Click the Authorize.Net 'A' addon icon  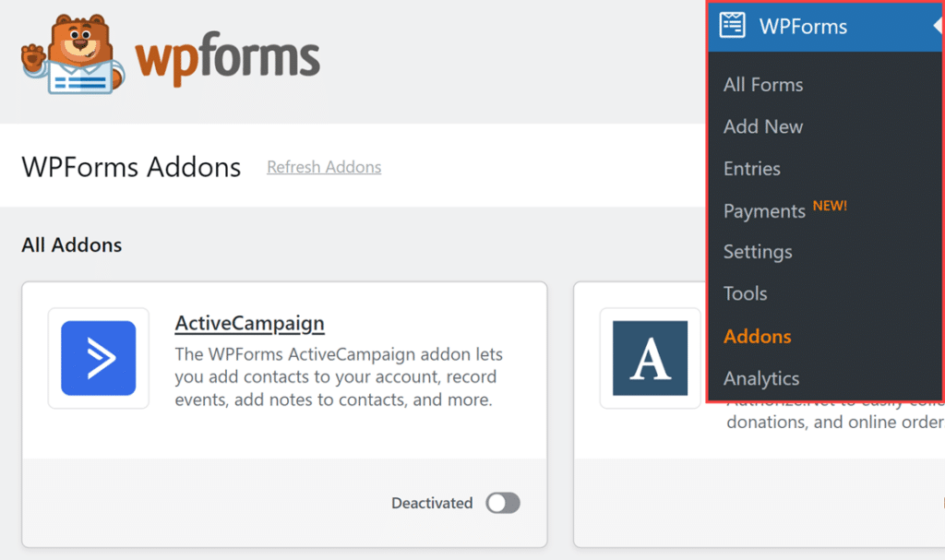[650, 358]
